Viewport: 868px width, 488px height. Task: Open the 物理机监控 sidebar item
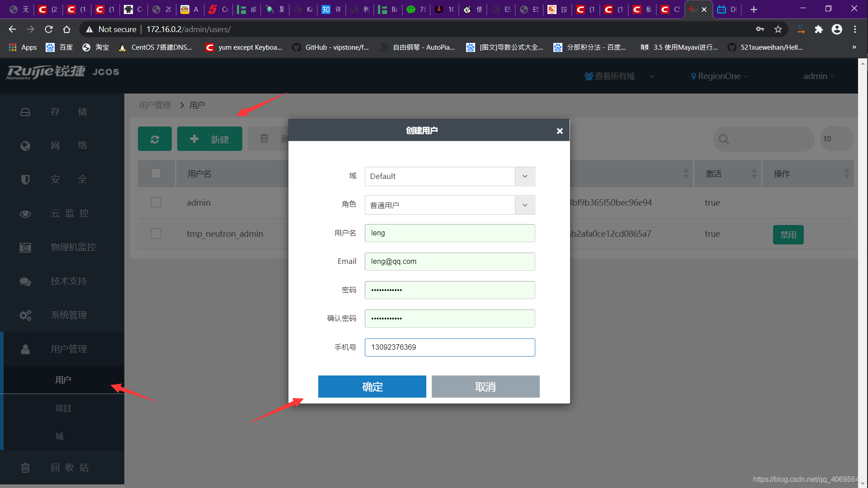click(62, 247)
